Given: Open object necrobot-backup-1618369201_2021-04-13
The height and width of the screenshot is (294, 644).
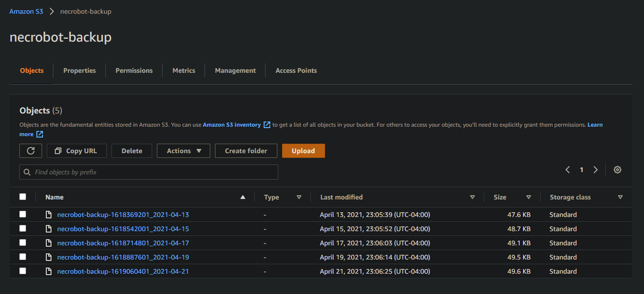Looking at the screenshot, I should [123, 215].
